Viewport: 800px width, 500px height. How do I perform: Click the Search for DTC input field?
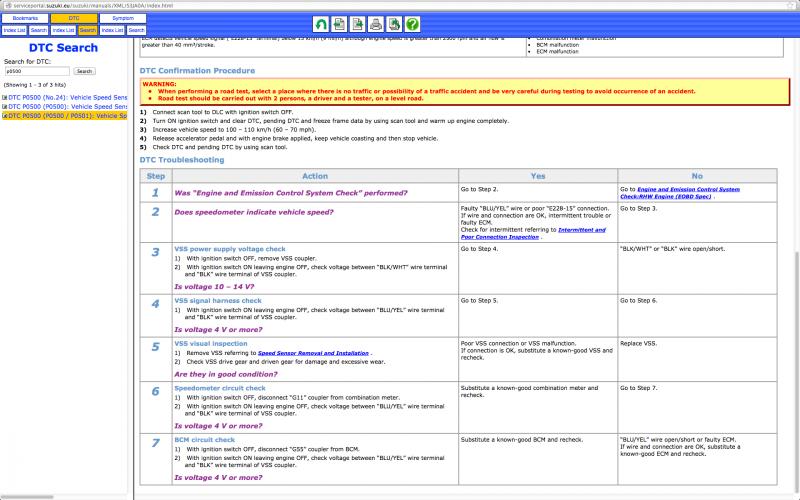pyautogui.click(x=37, y=71)
